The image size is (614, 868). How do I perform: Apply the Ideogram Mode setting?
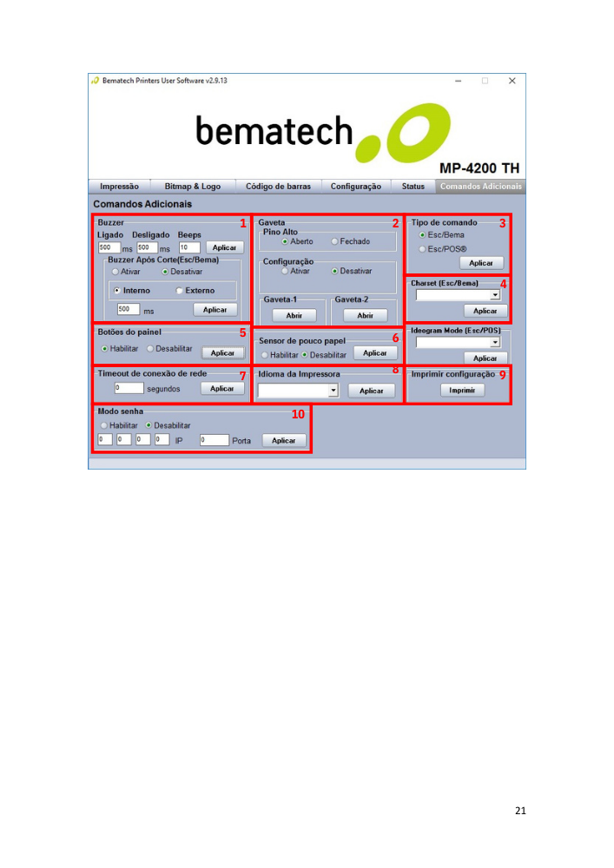[x=485, y=358]
